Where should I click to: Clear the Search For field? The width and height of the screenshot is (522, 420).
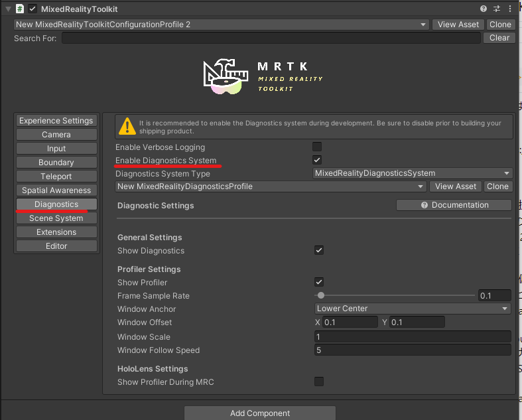tap(499, 38)
